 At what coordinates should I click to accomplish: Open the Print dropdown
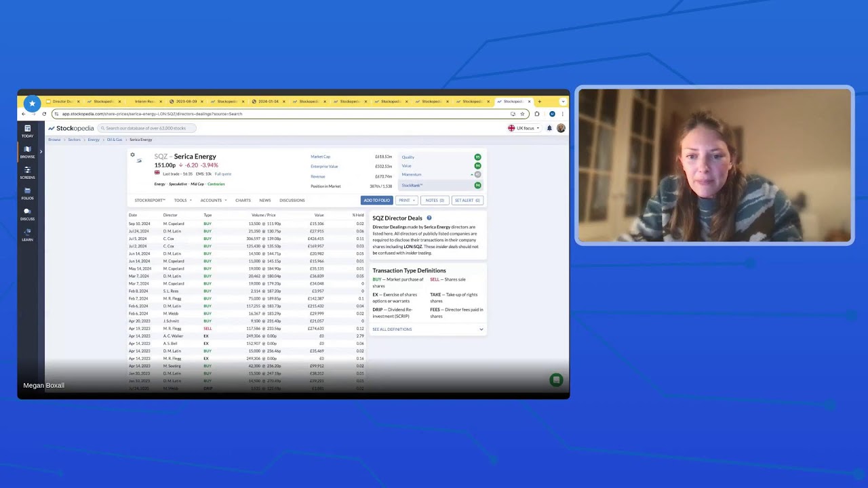[x=406, y=201]
